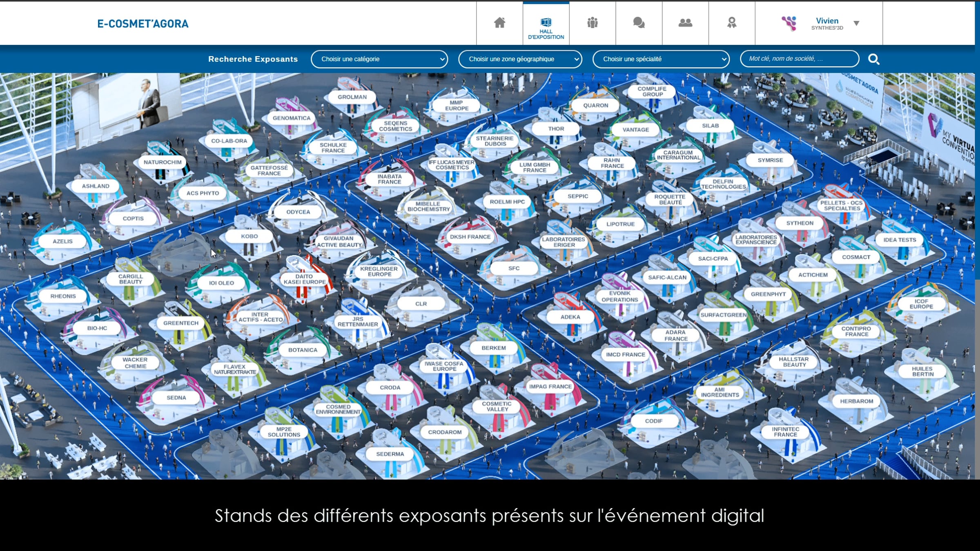The image size is (980, 551).
Task: Click the LIPOTRUE stand label
Action: tap(620, 224)
